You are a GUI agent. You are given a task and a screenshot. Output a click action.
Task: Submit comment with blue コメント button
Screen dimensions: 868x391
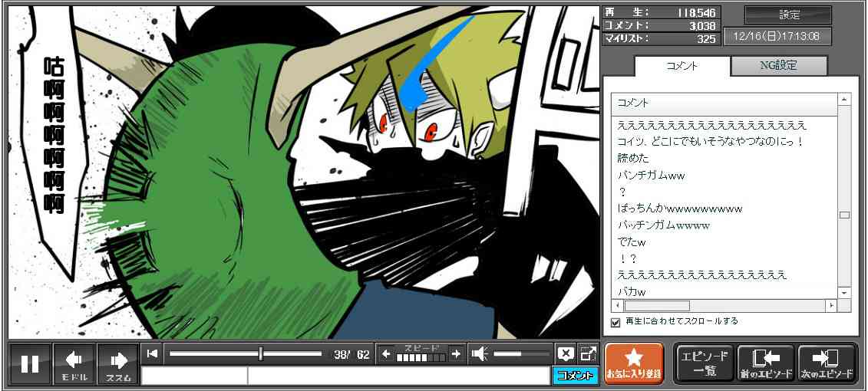point(575,376)
